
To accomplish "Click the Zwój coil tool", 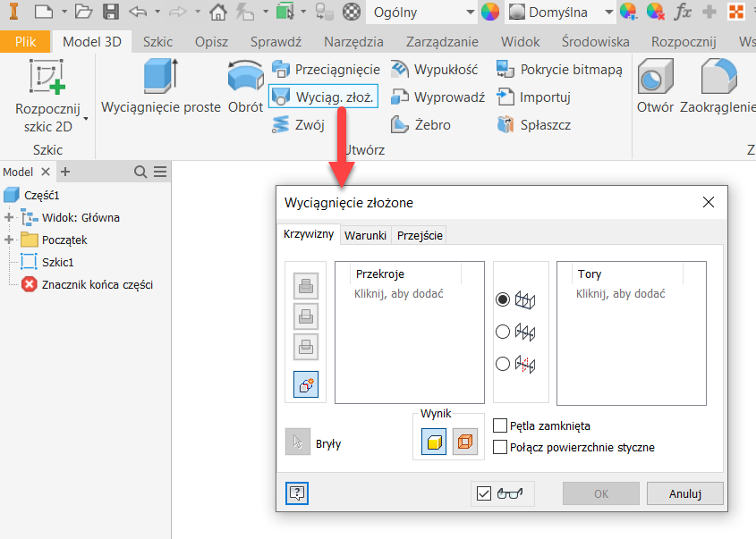I will point(298,125).
